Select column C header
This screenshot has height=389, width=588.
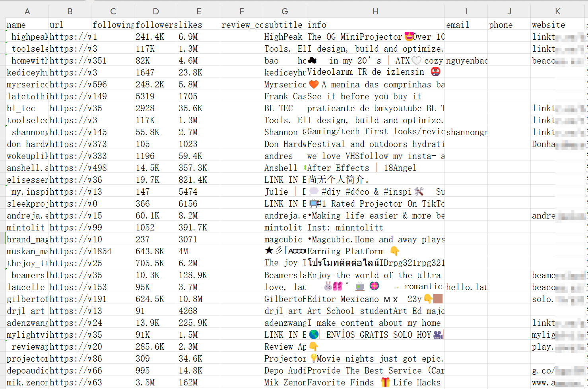(113, 12)
